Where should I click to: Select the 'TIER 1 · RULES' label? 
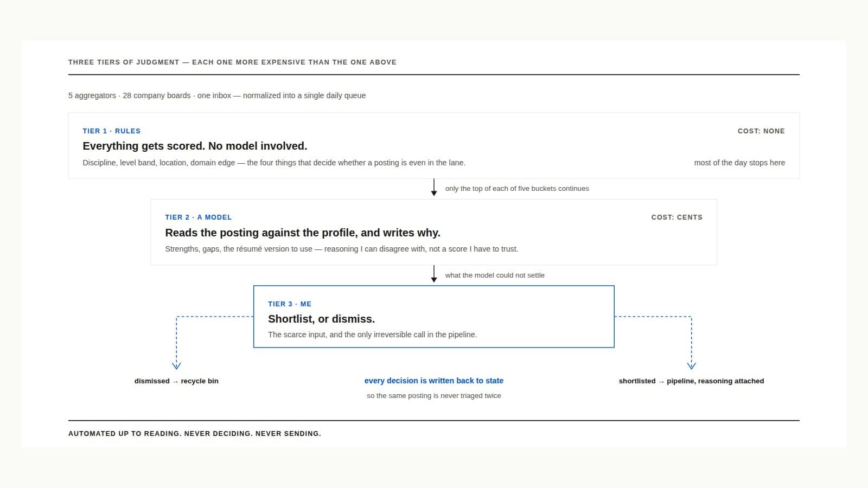[111, 131]
